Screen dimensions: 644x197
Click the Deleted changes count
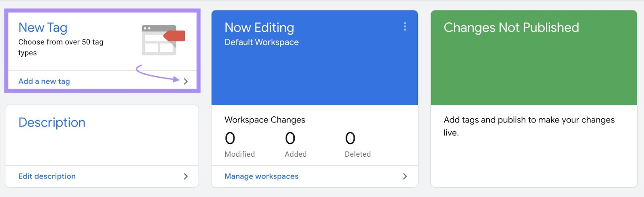[350, 139]
